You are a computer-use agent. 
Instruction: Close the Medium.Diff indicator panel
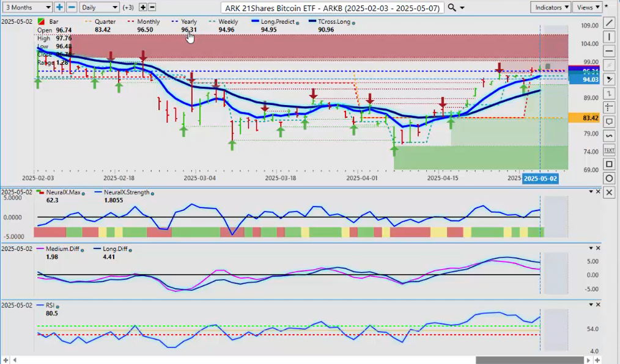pyautogui.click(x=598, y=248)
